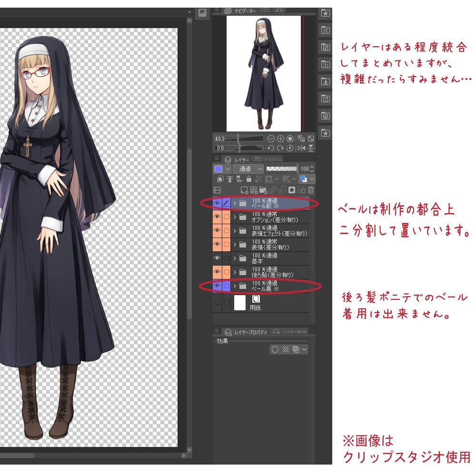Create a new raster layer
Viewport: 476px width, 476px height.
coord(244,190)
